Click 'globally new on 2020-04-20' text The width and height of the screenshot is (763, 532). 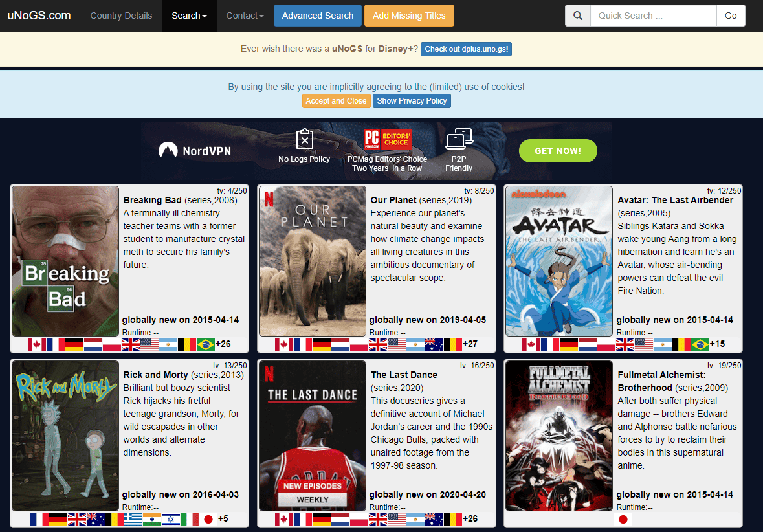pyautogui.click(x=428, y=494)
